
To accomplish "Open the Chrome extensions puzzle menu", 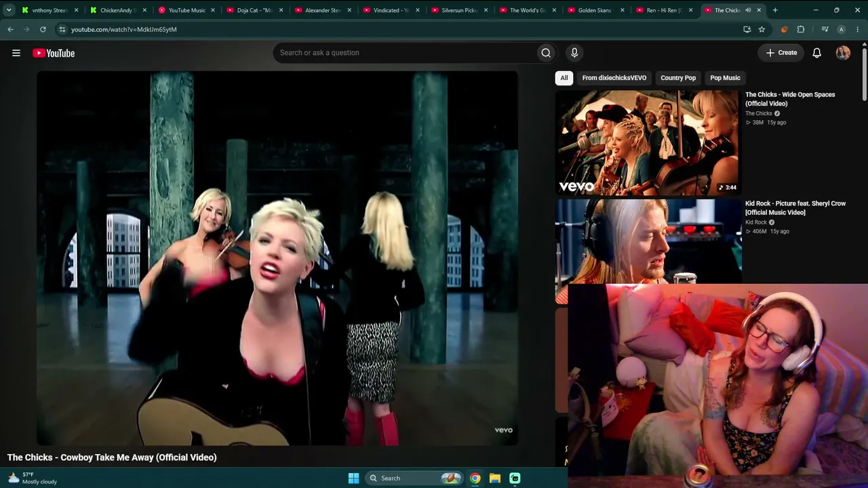I will click(801, 29).
